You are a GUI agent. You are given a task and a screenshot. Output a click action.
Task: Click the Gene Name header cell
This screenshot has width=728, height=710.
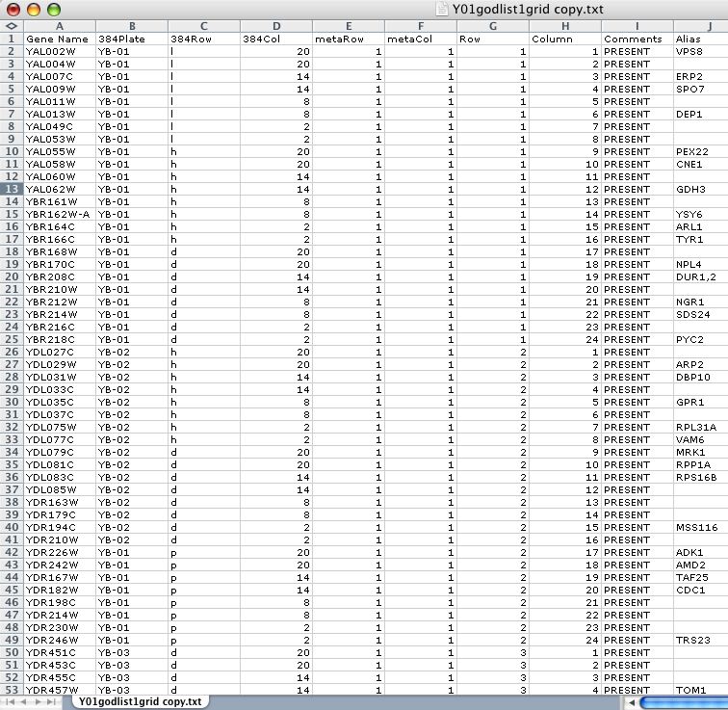(59, 39)
